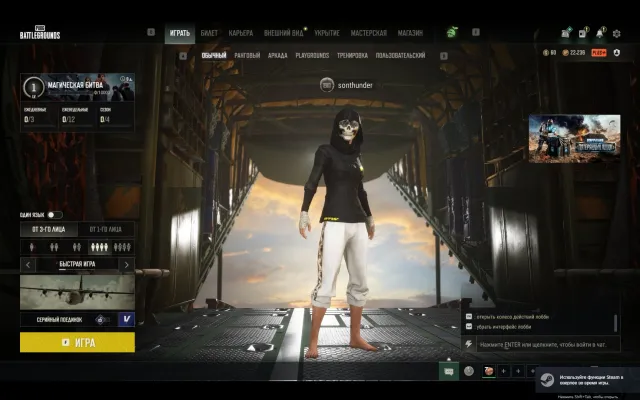Open the promotional event banner thumbnail
The height and width of the screenshot is (400, 640).
click(574, 138)
